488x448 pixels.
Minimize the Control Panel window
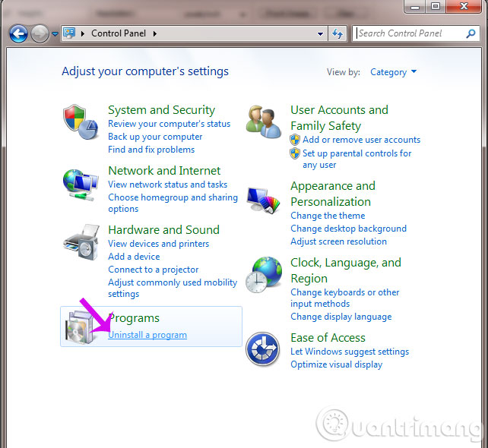click(x=415, y=6)
